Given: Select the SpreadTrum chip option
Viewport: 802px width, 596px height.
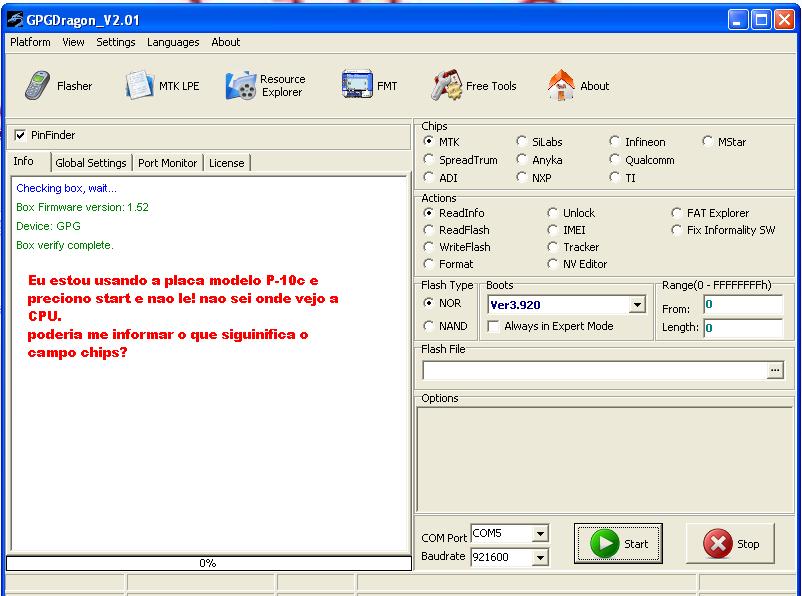Looking at the screenshot, I should tap(429, 160).
